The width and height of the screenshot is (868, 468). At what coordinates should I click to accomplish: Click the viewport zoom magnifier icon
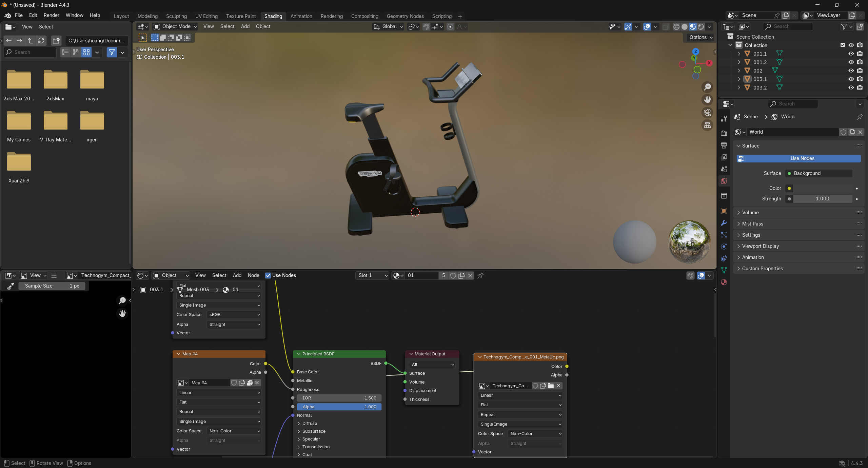(x=707, y=87)
